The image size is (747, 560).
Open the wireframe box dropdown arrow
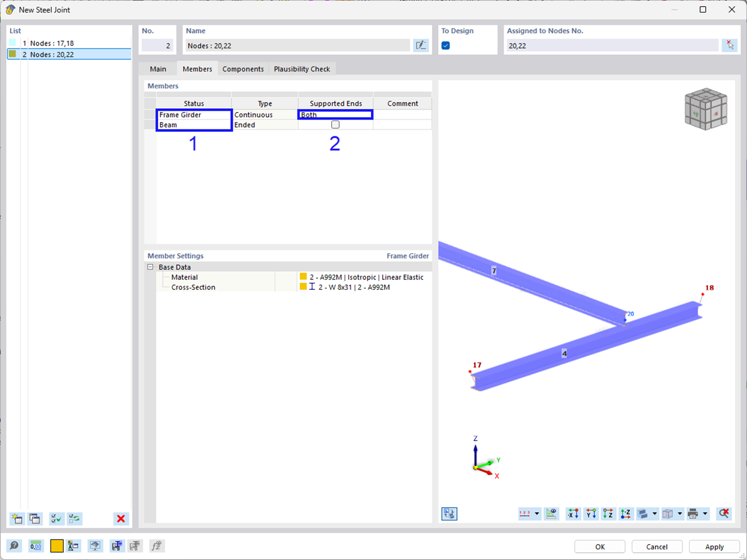pos(680,513)
